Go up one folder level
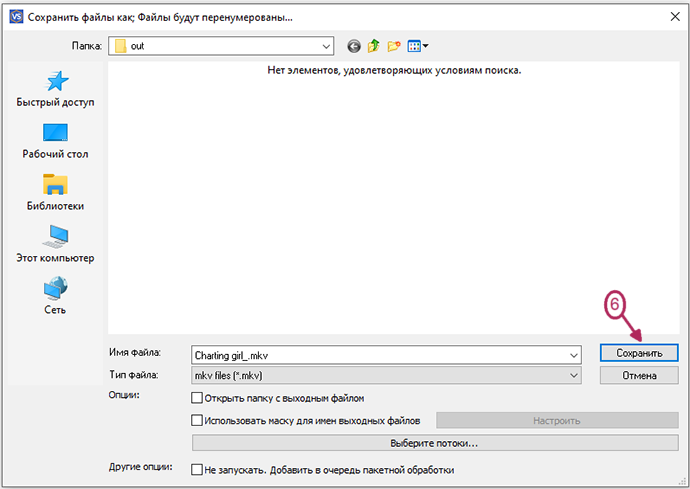 click(373, 46)
